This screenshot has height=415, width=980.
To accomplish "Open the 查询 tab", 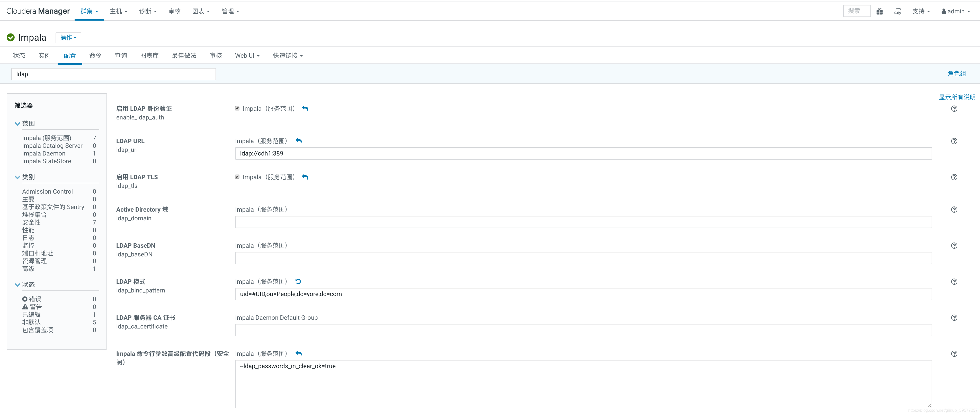I will [x=121, y=56].
